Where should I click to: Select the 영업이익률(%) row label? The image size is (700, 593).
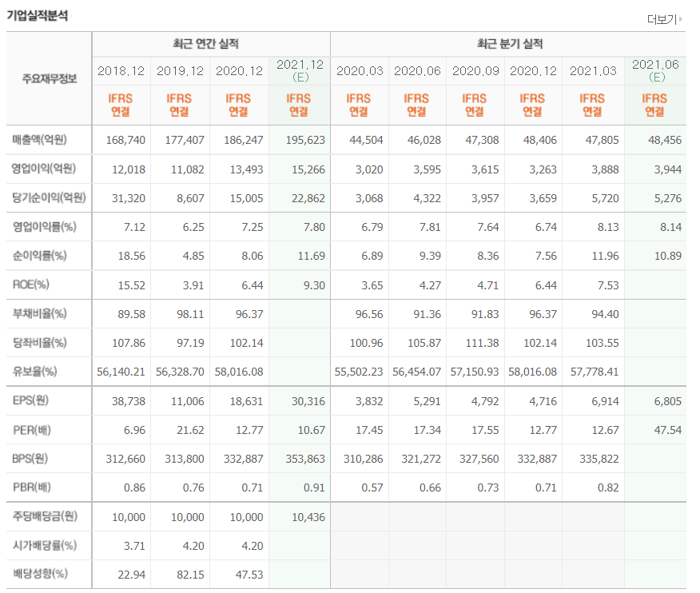coord(44,226)
